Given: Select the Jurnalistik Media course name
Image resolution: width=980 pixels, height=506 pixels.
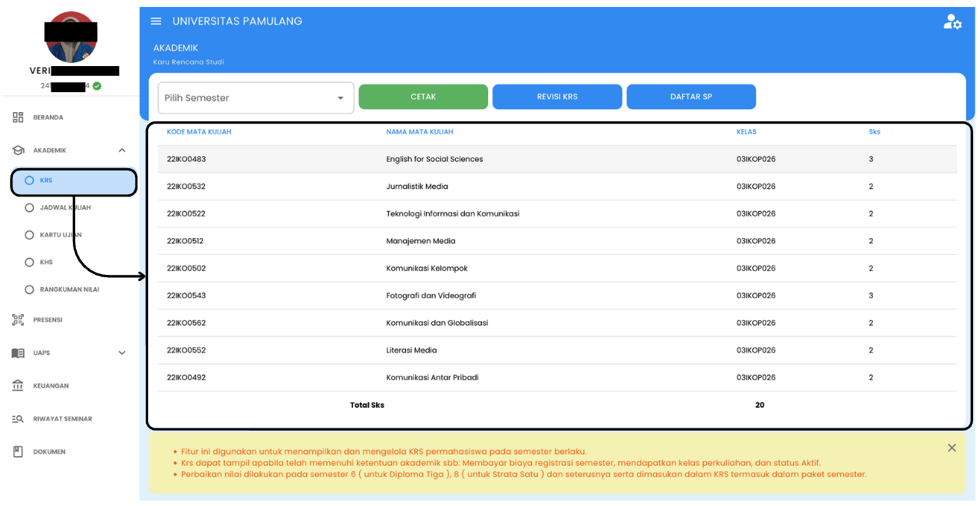Looking at the screenshot, I should [x=417, y=187].
